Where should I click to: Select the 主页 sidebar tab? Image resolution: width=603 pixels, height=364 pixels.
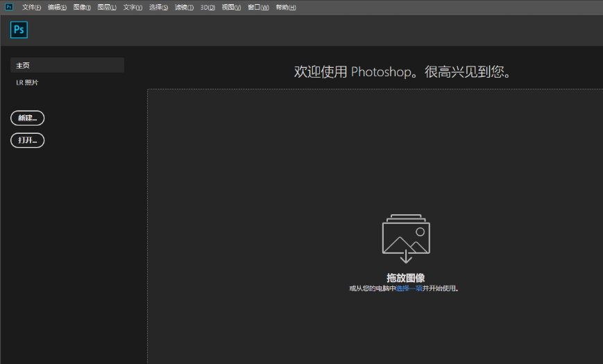67,65
